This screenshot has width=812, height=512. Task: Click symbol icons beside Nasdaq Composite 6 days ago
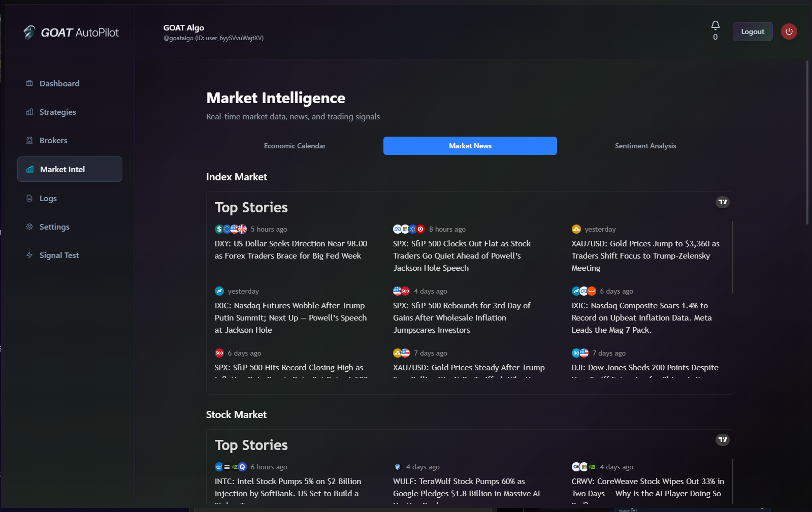click(x=584, y=291)
